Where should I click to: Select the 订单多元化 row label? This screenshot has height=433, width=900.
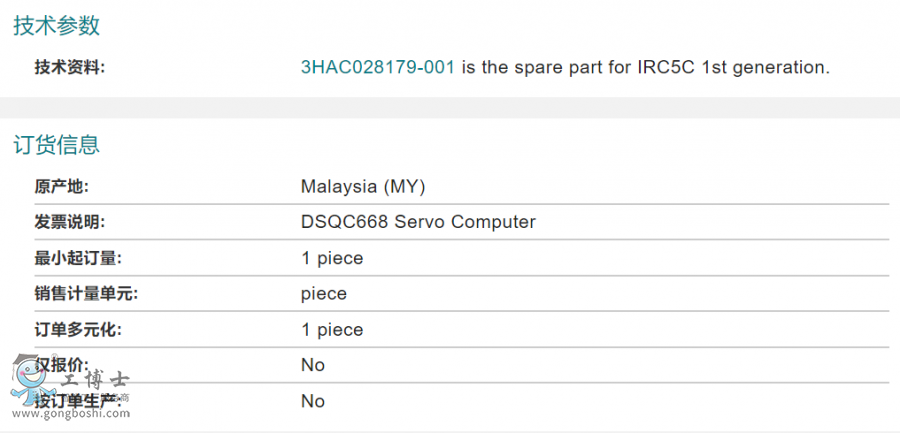pos(79,330)
